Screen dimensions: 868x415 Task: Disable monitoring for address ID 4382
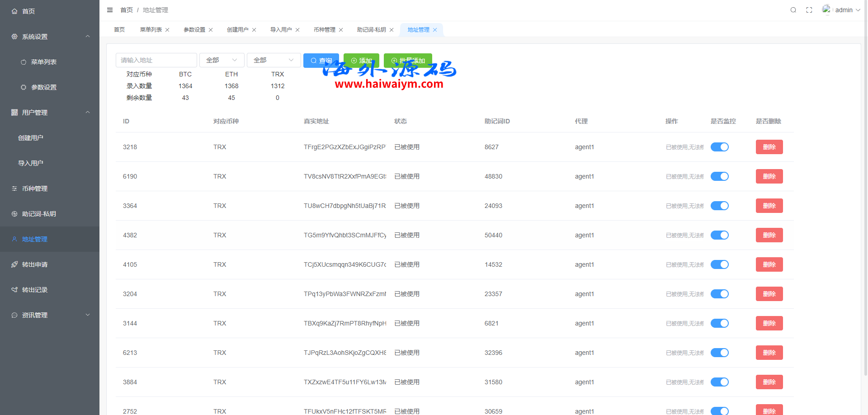tap(719, 235)
